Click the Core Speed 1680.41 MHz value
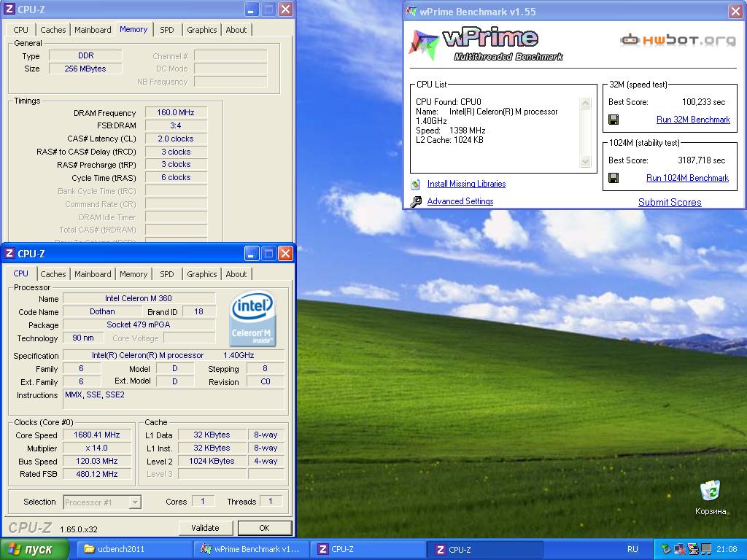This screenshot has height=560, width=747. point(97,435)
